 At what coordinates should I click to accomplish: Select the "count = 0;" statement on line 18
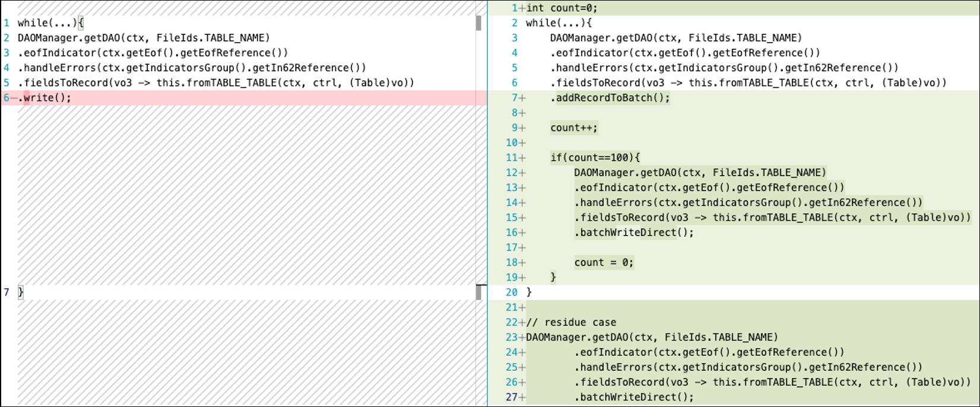point(604,262)
